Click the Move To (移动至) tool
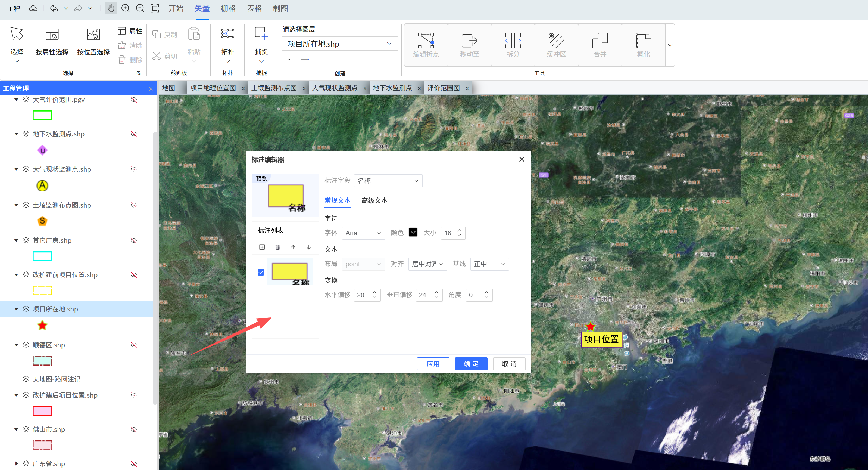The image size is (868, 470). (x=469, y=45)
